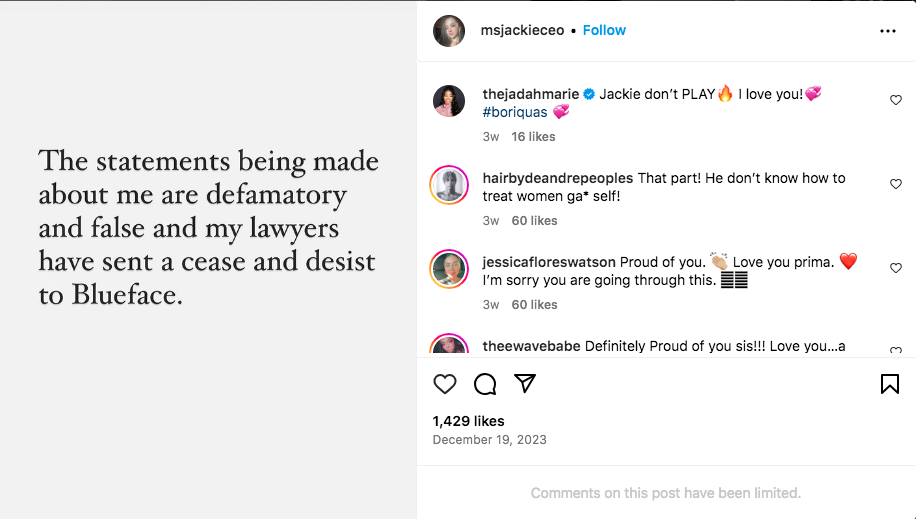
Task: Like hairbydeandrepeoples' comment
Action: click(896, 184)
